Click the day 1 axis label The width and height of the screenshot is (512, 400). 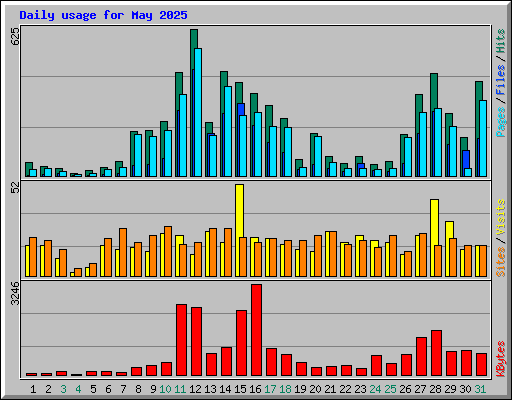click(x=33, y=389)
